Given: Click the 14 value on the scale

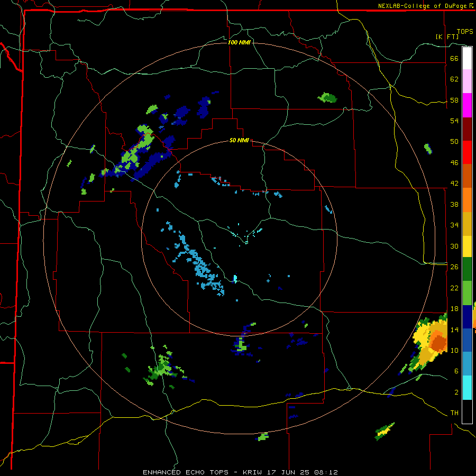Looking at the screenshot, I should coord(454,329).
